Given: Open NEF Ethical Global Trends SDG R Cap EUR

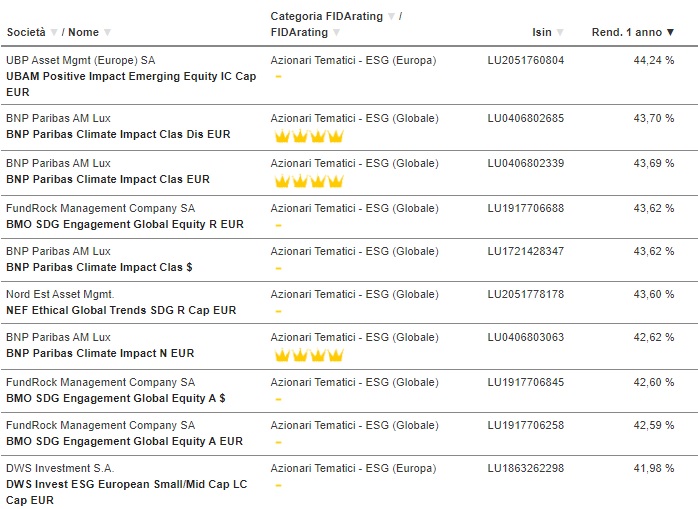Looking at the screenshot, I should coord(121,310).
